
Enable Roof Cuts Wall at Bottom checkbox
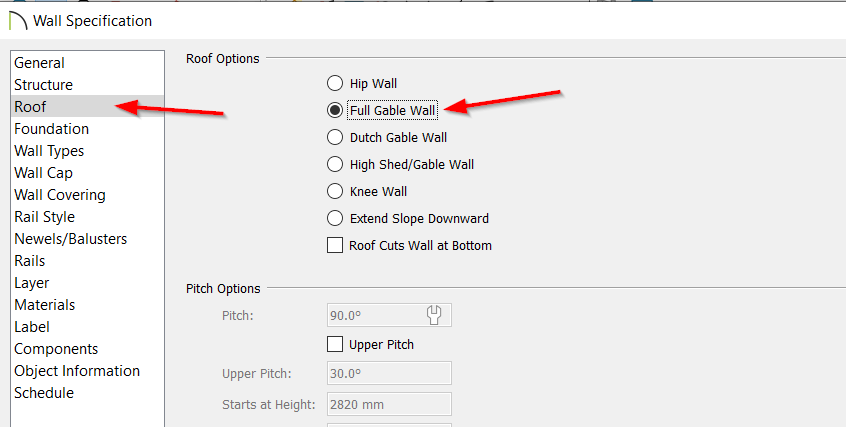[x=335, y=245]
